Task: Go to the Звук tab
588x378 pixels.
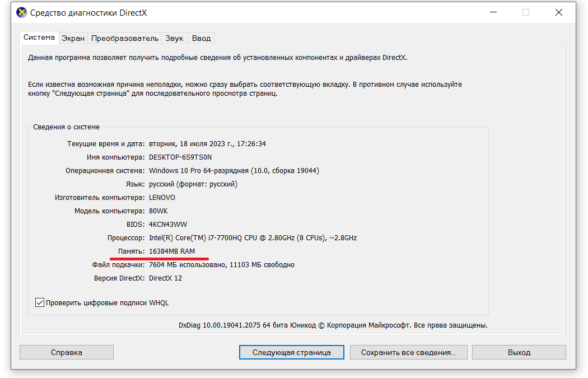Action: point(174,38)
